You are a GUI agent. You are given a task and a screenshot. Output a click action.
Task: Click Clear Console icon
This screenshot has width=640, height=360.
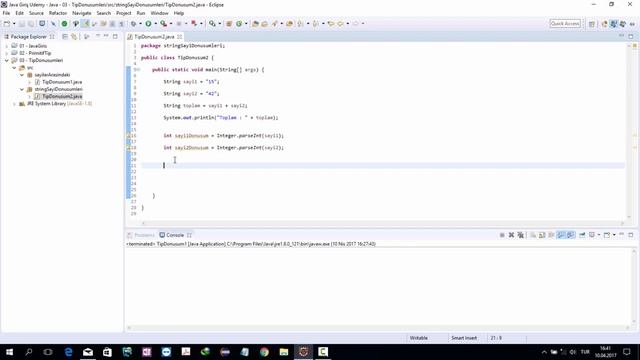(533, 235)
